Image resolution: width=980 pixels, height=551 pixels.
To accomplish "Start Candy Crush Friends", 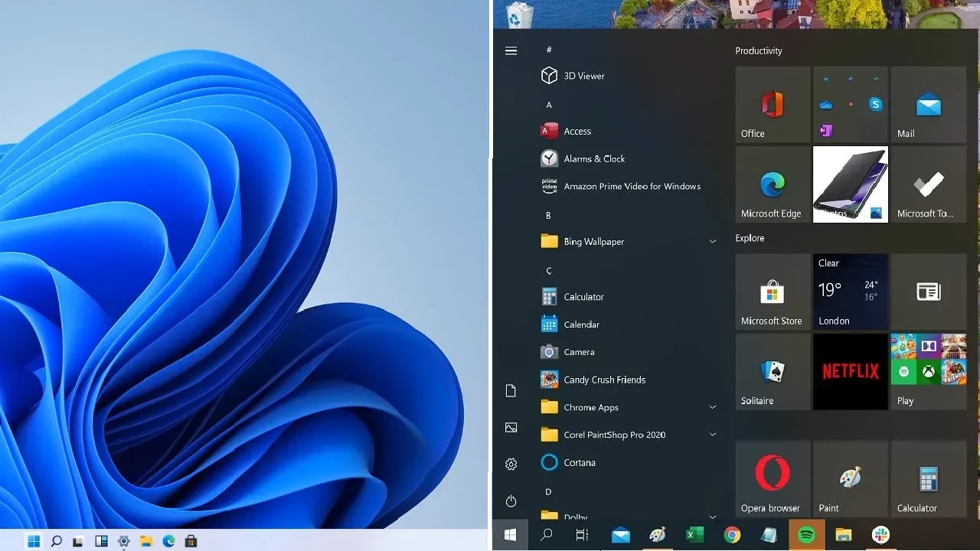I will pos(604,380).
